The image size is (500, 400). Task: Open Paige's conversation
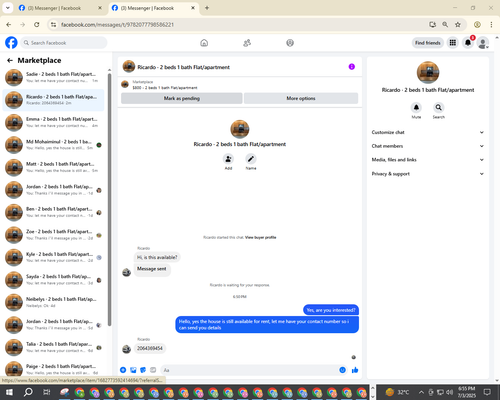(53, 369)
